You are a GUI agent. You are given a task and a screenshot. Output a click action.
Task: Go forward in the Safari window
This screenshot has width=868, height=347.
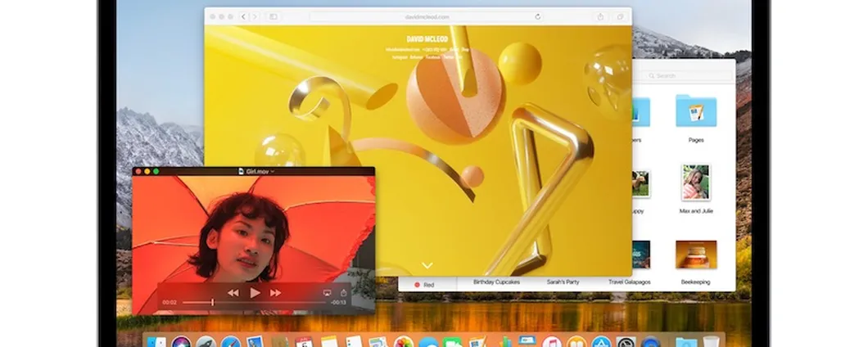(254, 16)
